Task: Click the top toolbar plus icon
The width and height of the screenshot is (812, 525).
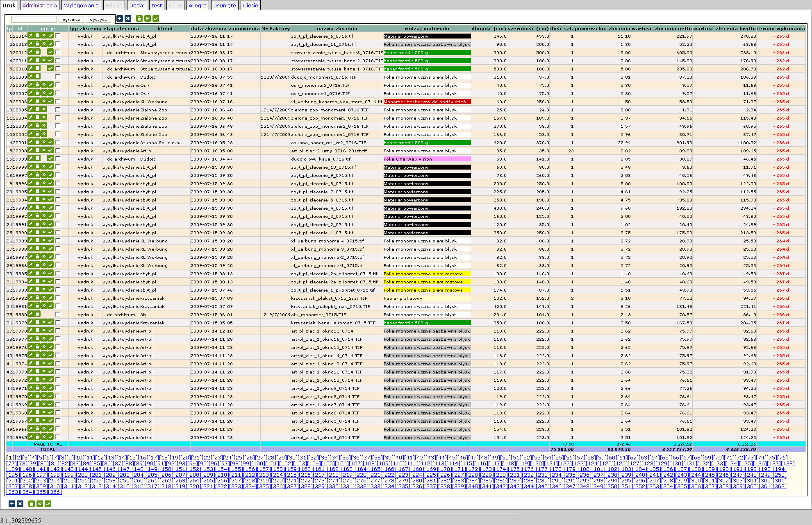Action: 120,18
